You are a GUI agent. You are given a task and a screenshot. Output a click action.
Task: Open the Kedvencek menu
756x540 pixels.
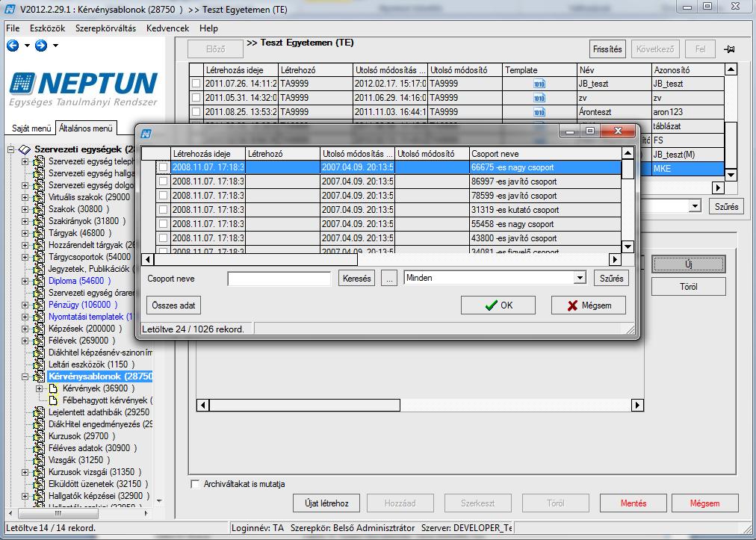(x=168, y=28)
